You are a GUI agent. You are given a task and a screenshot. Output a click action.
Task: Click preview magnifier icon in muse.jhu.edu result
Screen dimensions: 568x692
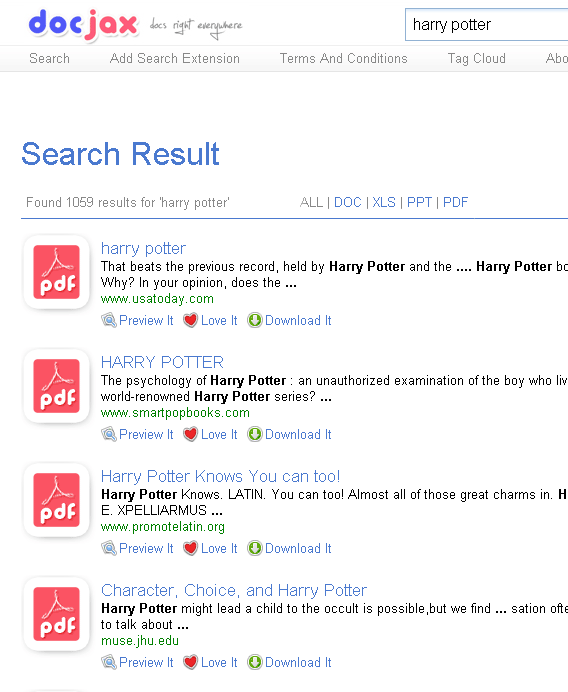[x=109, y=662]
